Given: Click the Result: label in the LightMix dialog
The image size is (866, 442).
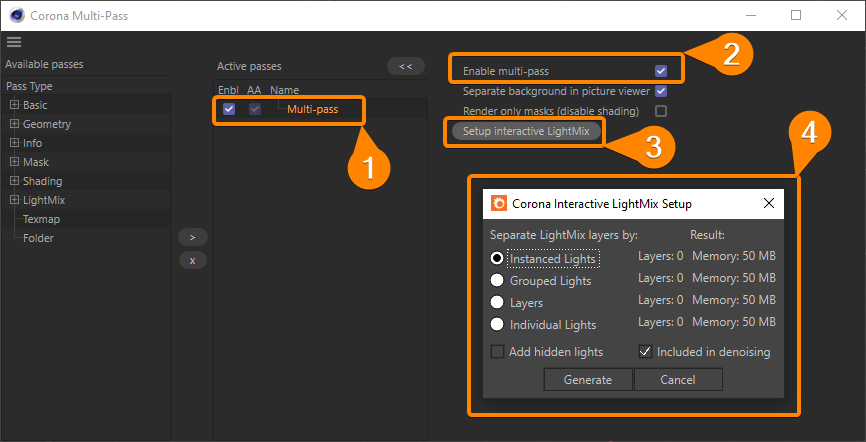Looking at the screenshot, I should tap(707, 235).
